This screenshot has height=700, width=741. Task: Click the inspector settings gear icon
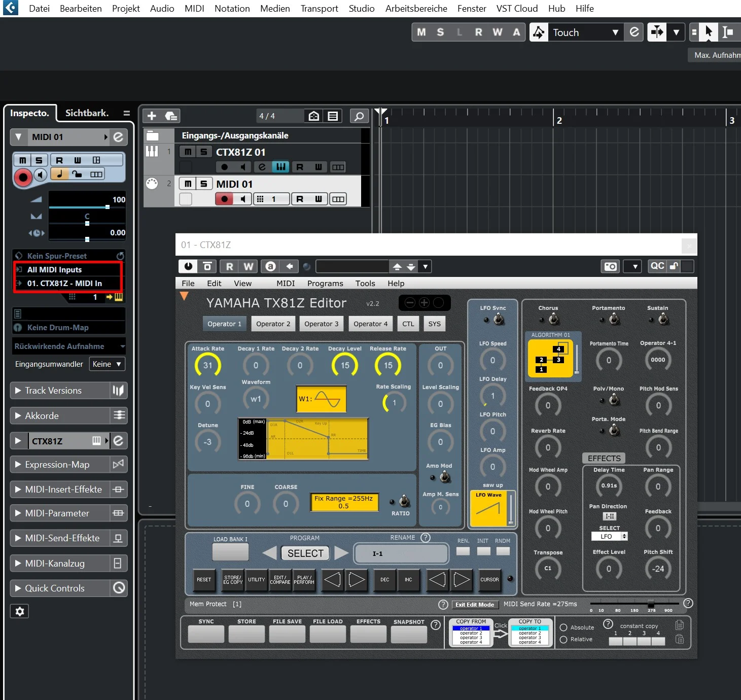[x=20, y=611]
